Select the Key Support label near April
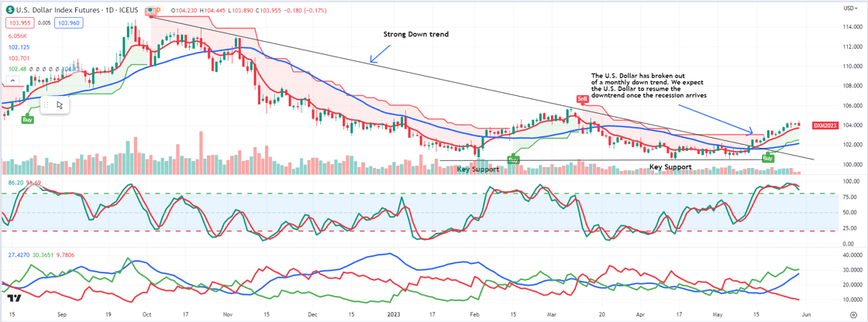868x322 pixels. [x=670, y=166]
